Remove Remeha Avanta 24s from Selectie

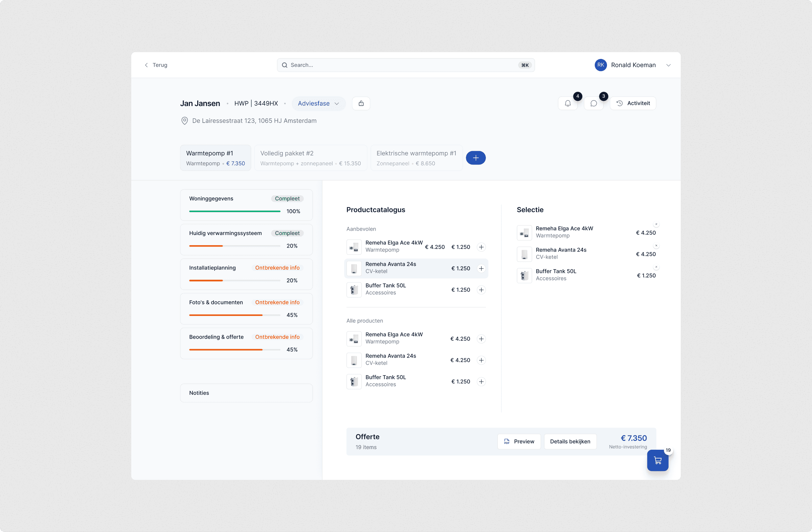tap(656, 246)
